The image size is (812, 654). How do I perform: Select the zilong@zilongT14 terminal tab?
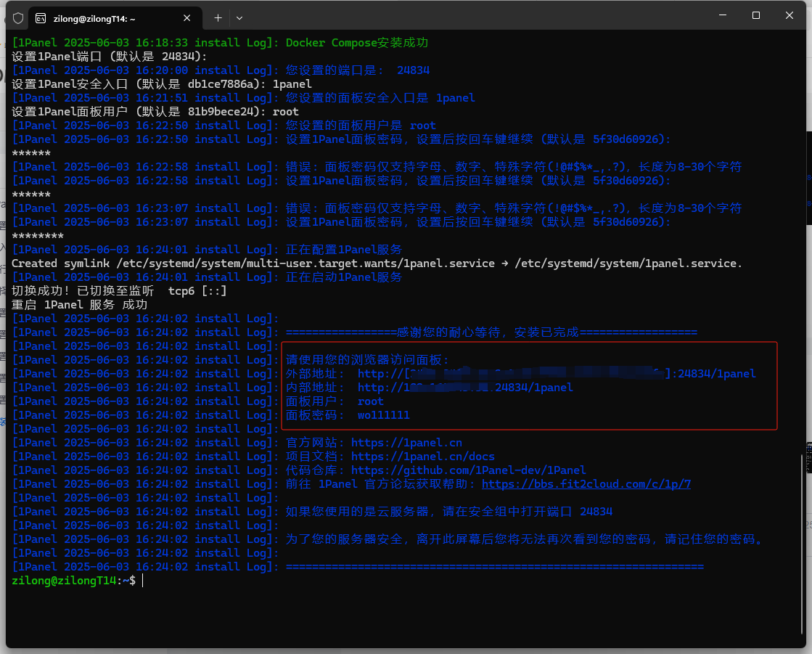point(115,18)
